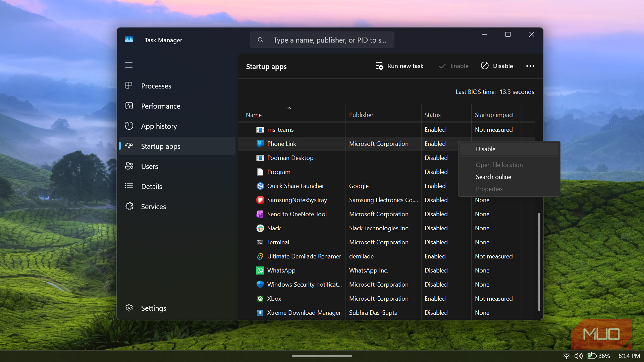Click the sort arrow above Name

(289, 108)
